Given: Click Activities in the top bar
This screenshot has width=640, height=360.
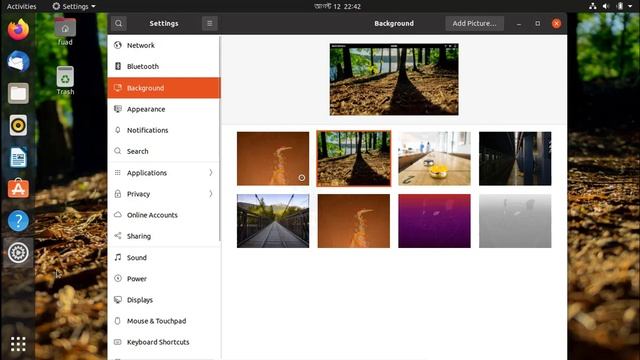Looking at the screenshot, I should tap(22, 6).
